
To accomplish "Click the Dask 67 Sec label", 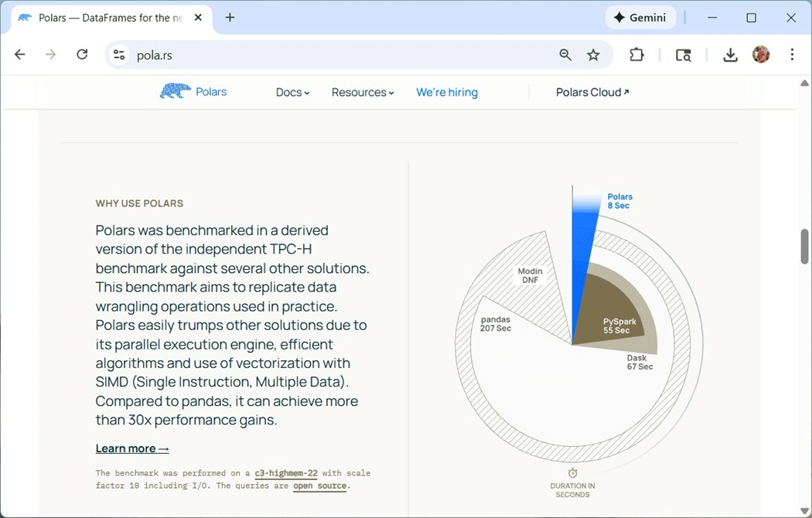I will pos(640,363).
